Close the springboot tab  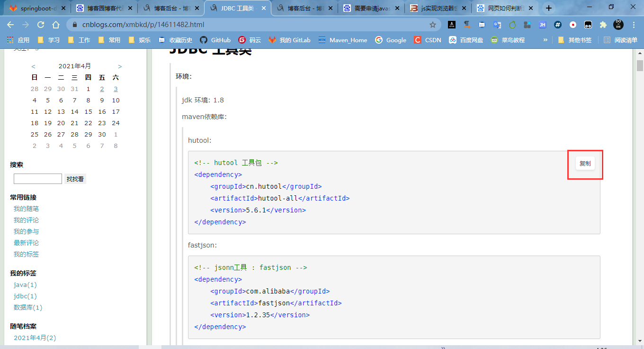[63, 8]
